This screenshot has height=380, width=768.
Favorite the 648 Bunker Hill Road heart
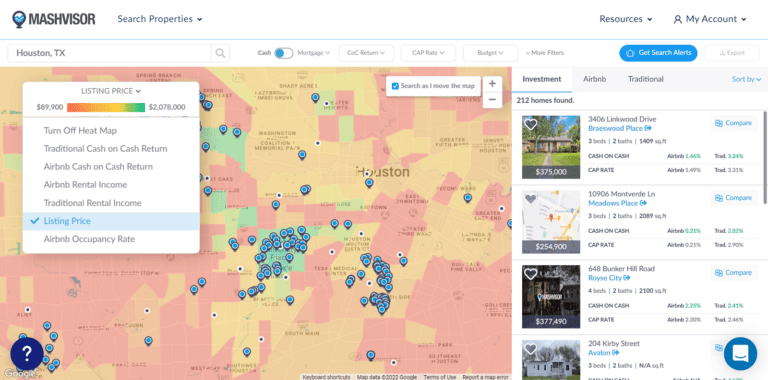point(530,274)
